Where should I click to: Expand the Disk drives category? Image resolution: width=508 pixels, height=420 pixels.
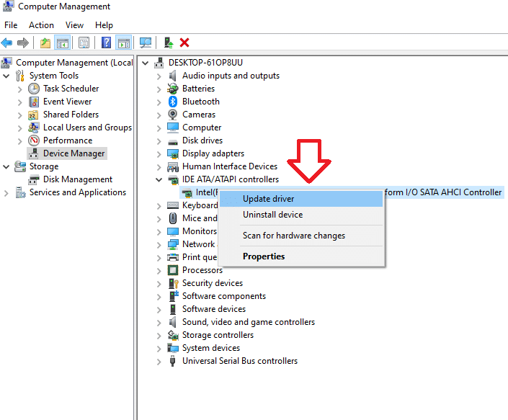(x=159, y=141)
